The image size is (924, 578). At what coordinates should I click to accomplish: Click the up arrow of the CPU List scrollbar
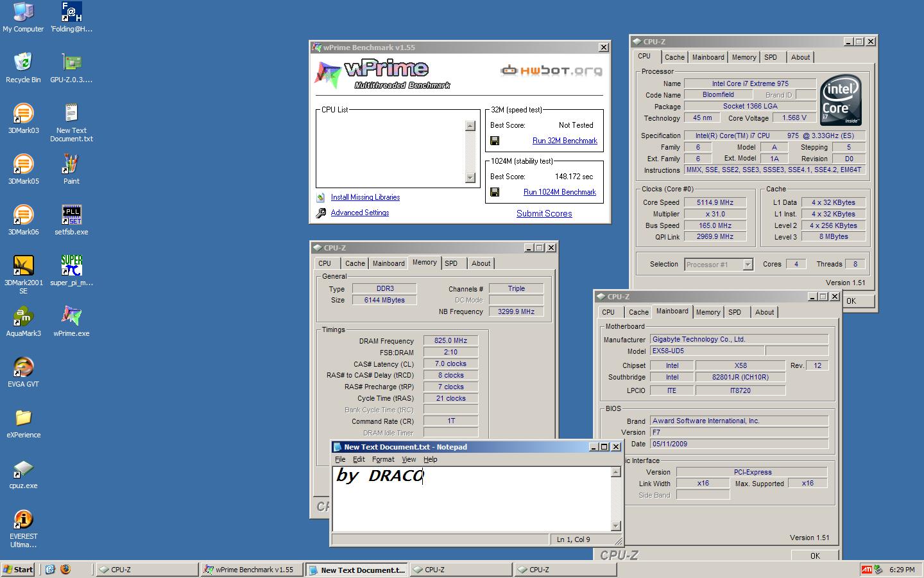coord(470,126)
